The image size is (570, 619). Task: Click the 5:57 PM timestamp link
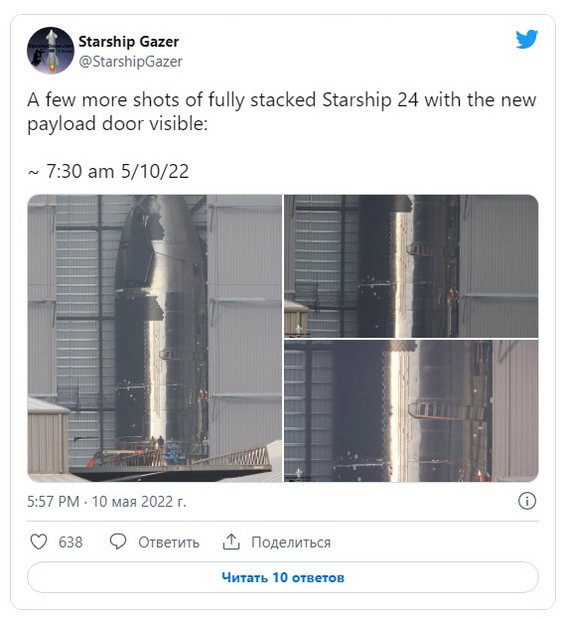[53, 501]
